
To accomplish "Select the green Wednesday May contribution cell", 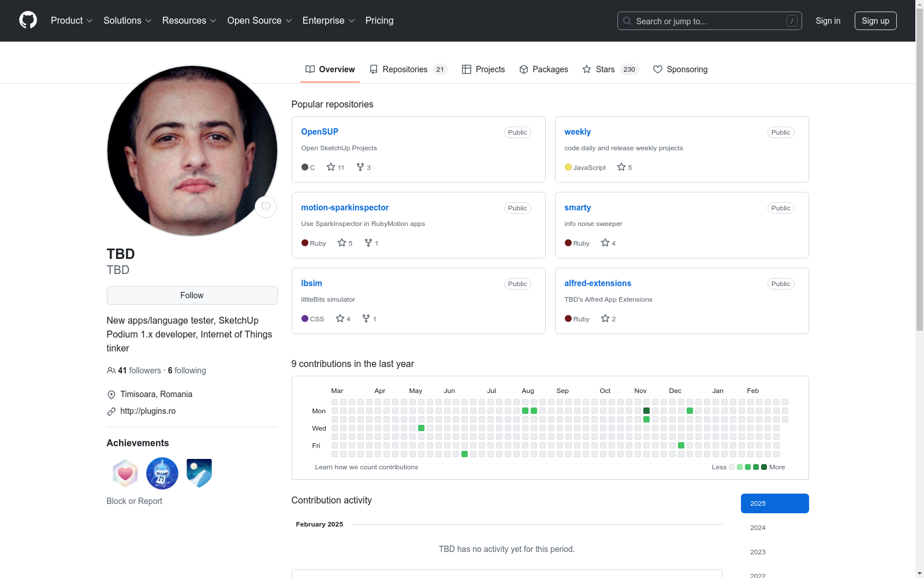I will [421, 428].
